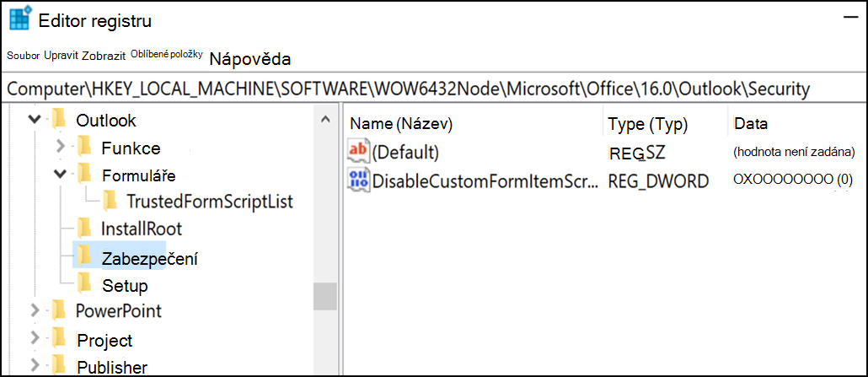Select the Zabezpečení key label

(151, 258)
